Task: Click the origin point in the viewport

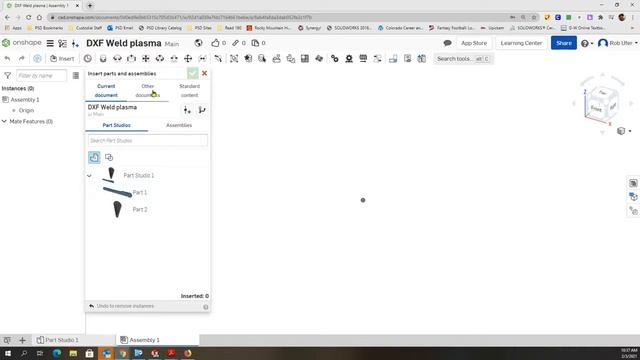Action: click(363, 200)
